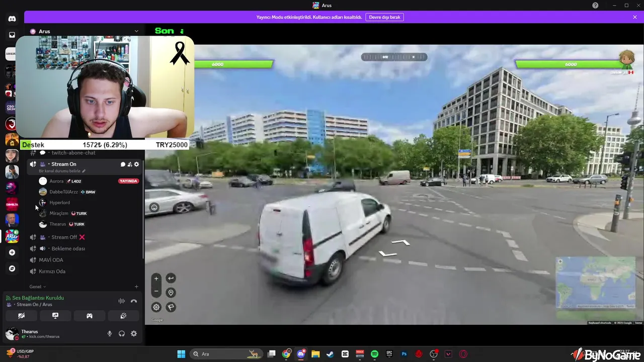Open Discord help question icon
The width and height of the screenshot is (644, 362).
pos(595,6)
